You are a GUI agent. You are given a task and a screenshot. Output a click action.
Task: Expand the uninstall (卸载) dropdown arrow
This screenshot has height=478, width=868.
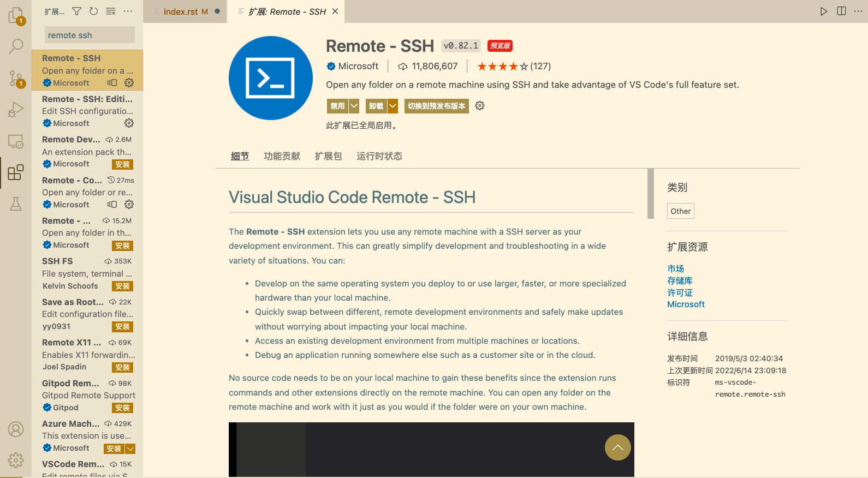point(393,106)
